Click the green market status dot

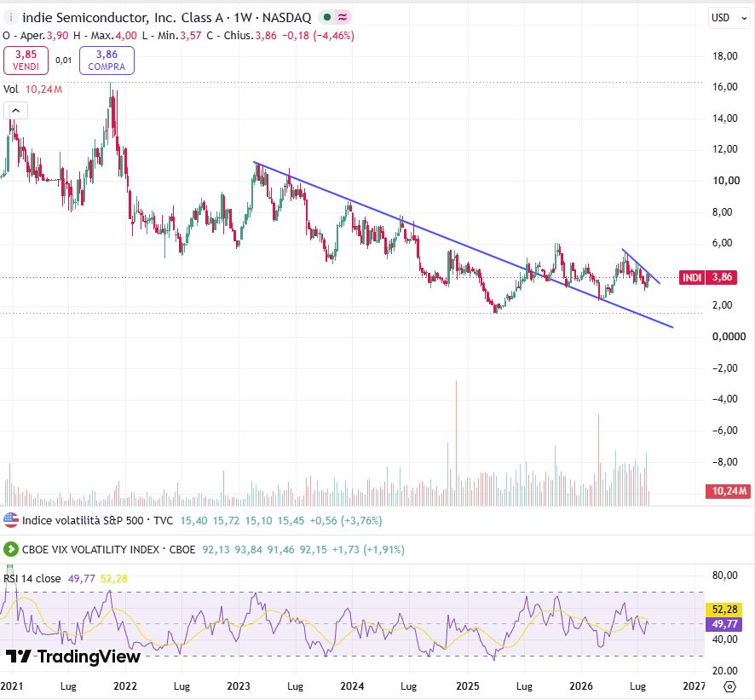tap(327, 18)
